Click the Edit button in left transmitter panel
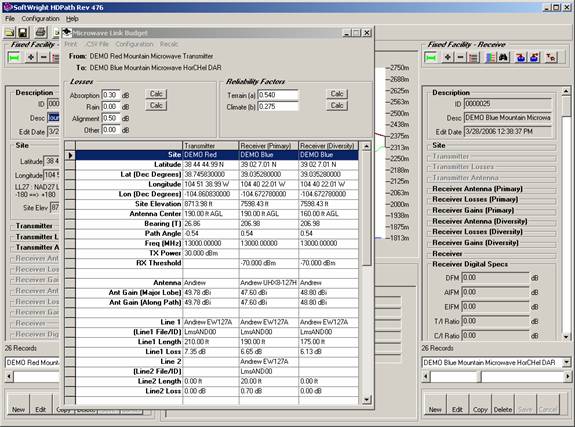This screenshot has width=575, height=427. coord(41,405)
